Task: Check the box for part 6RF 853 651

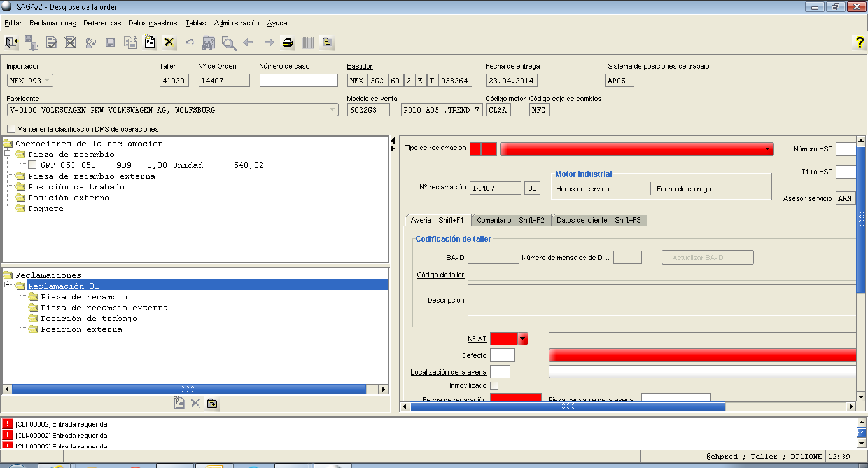Action: click(x=32, y=165)
